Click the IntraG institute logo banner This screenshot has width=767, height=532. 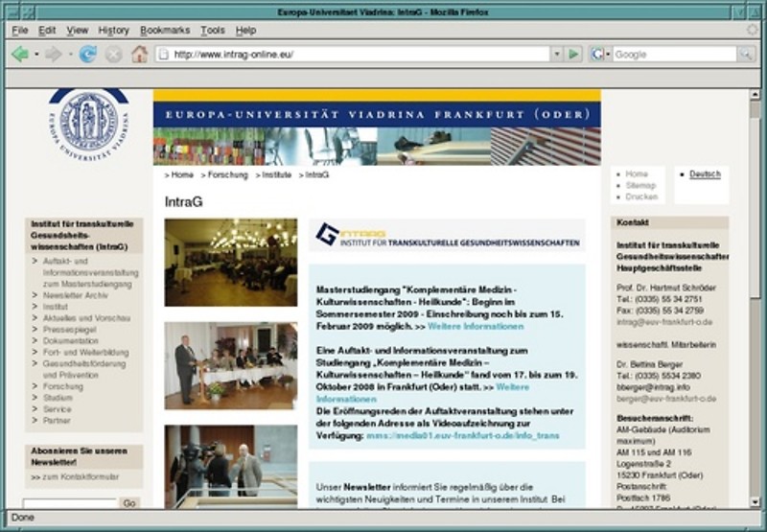click(447, 235)
